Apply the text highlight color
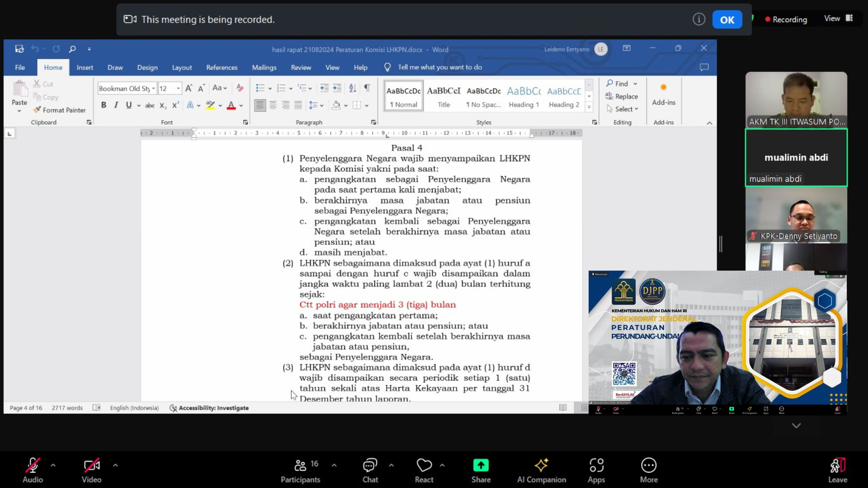The image size is (868, 488). click(x=210, y=105)
